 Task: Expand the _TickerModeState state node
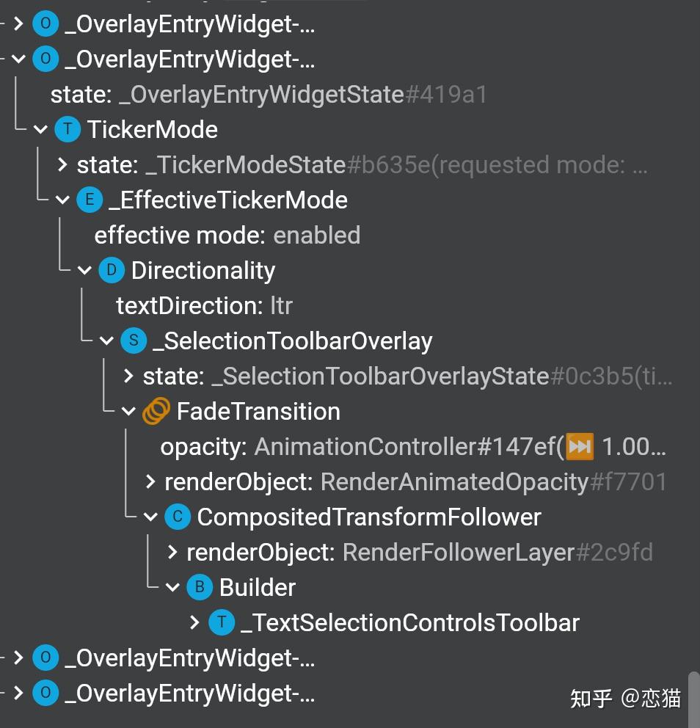coord(62,164)
